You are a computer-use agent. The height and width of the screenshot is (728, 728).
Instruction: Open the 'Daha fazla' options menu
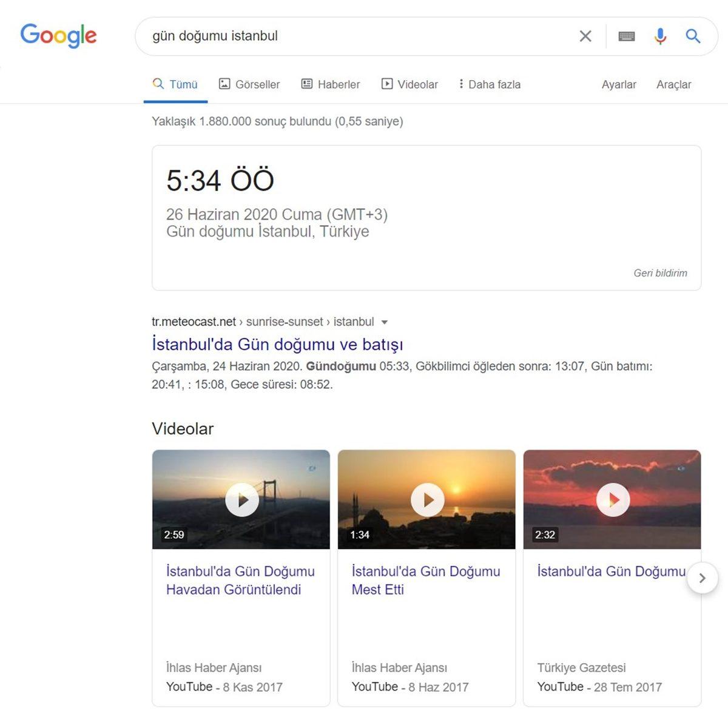pos(489,84)
